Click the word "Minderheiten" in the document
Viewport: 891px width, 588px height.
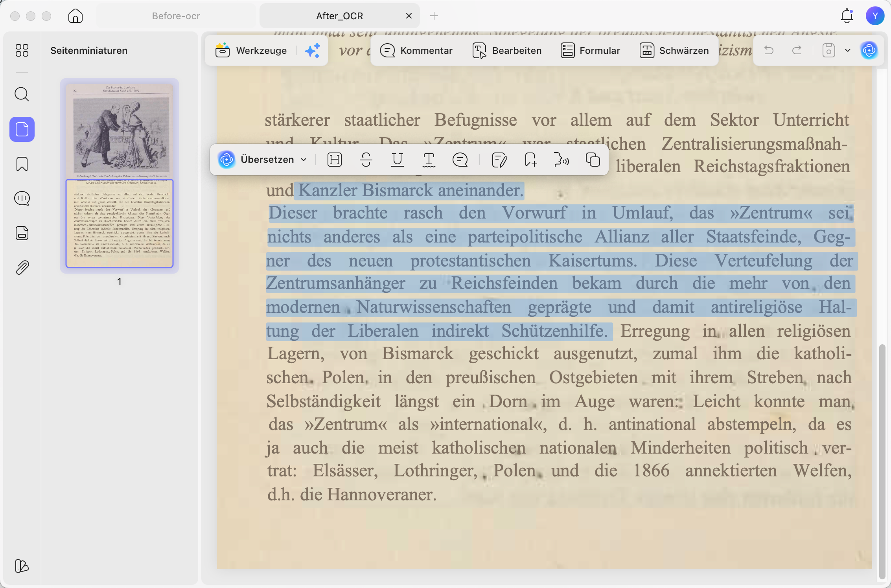coord(681,448)
